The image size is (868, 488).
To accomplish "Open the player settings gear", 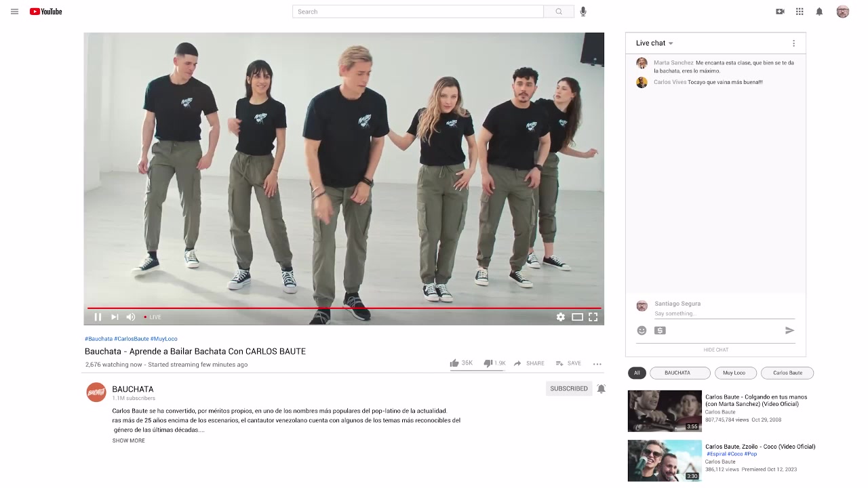I will tap(561, 317).
